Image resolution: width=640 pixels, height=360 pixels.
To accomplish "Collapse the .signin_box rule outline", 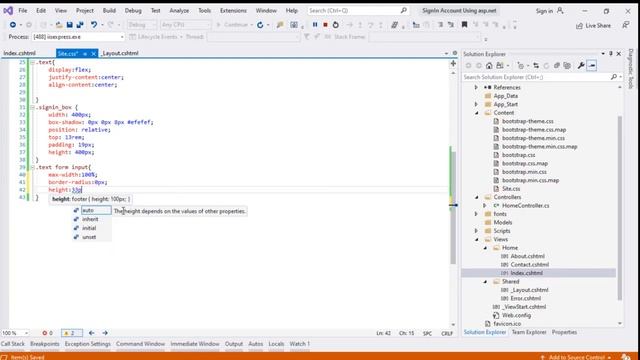I will click(32, 107).
